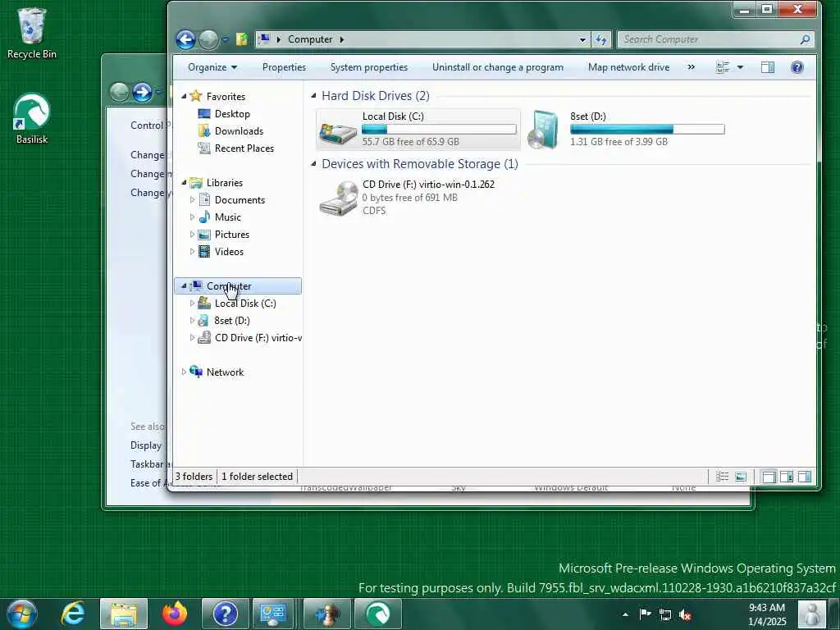Click the Libraries icon in sidebar
The height and width of the screenshot is (630, 840).
click(x=196, y=183)
